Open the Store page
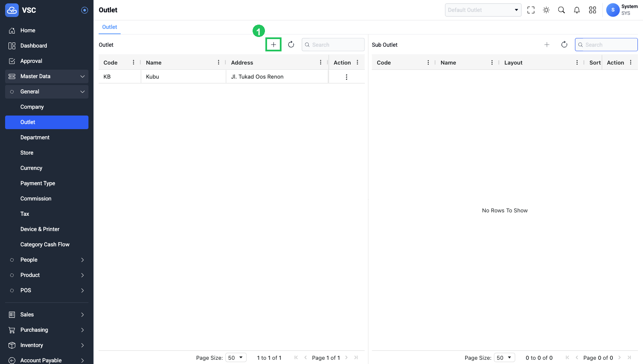 click(x=47, y=153)
